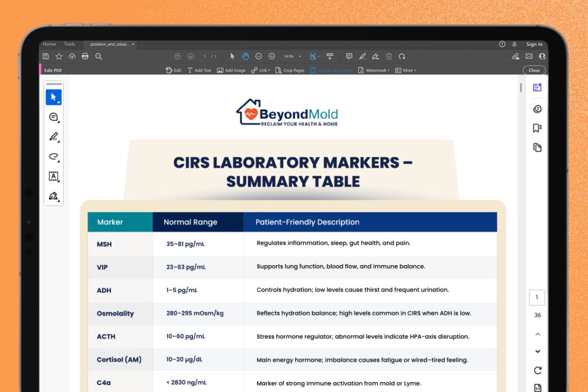Open notifications bell icon

[x=514, y=44]
